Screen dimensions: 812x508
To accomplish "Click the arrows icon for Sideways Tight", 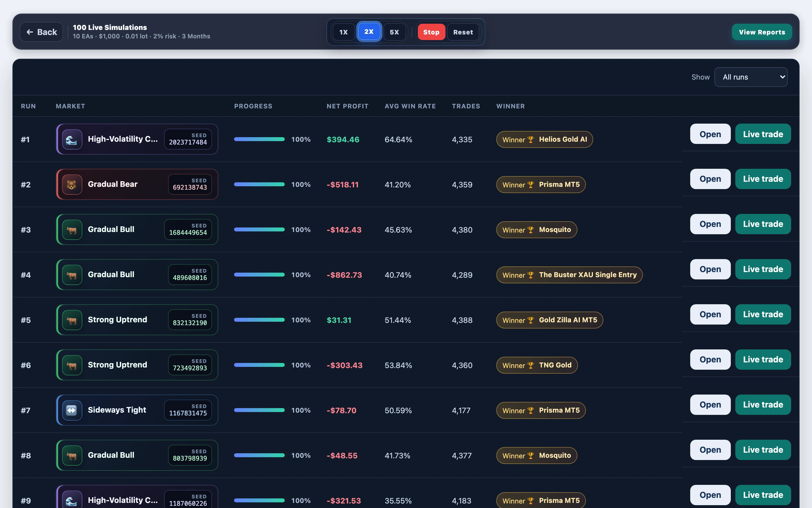I will (x=72, y=410).
